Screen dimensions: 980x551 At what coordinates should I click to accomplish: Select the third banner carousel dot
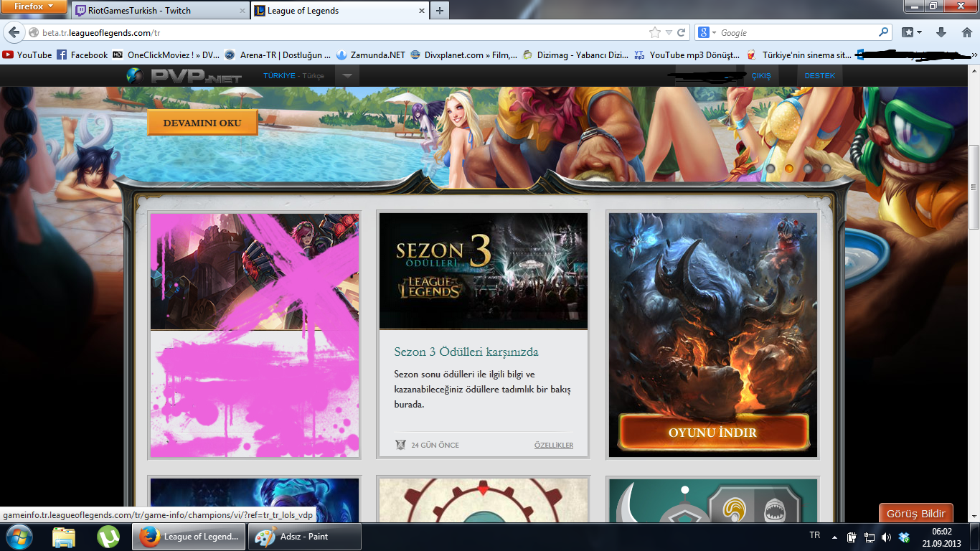tap(808, 169)
